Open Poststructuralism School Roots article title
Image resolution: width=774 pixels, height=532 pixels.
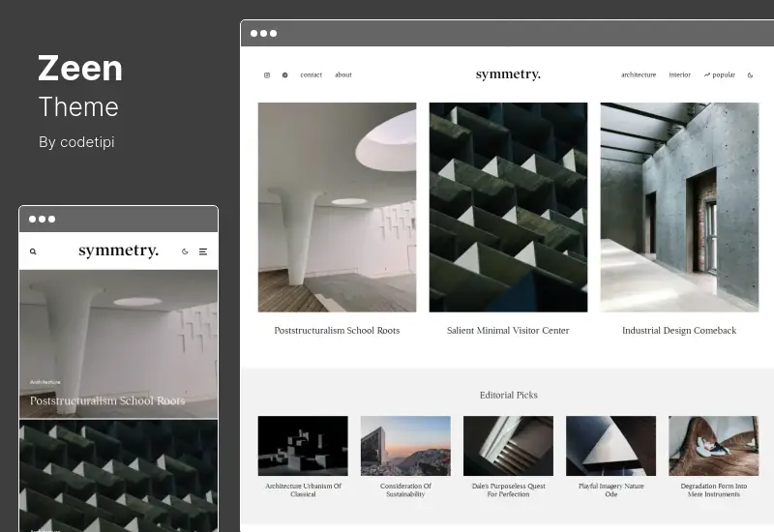click(337, 330)
